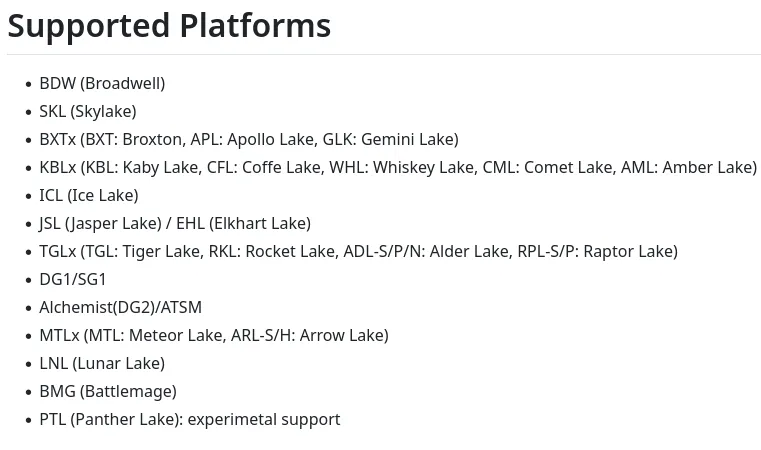
Task: Click the Amber Lake text
Action: 707,167
